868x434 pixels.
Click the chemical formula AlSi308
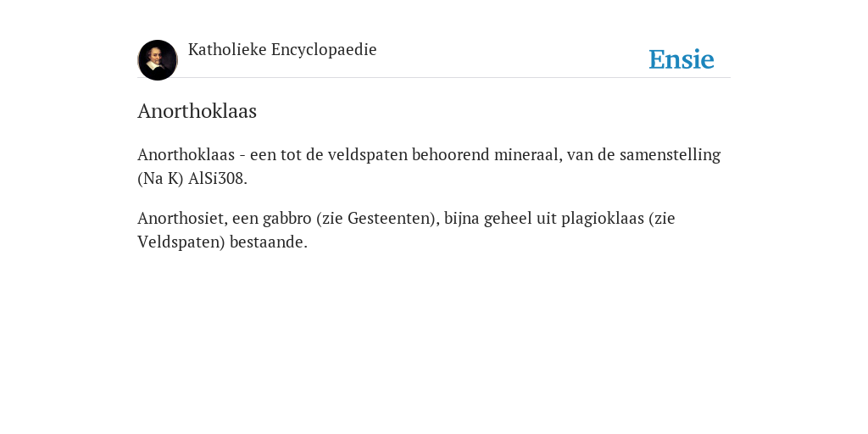(218, 179)
